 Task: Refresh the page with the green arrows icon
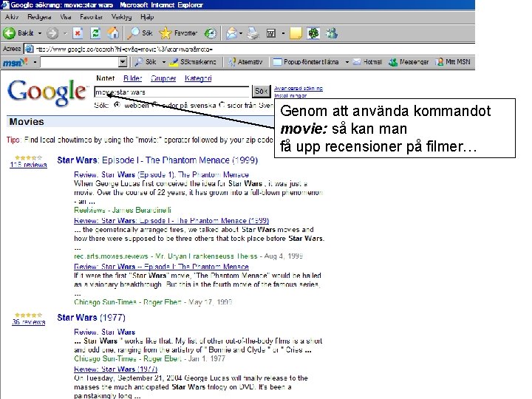tap(95, 33)
